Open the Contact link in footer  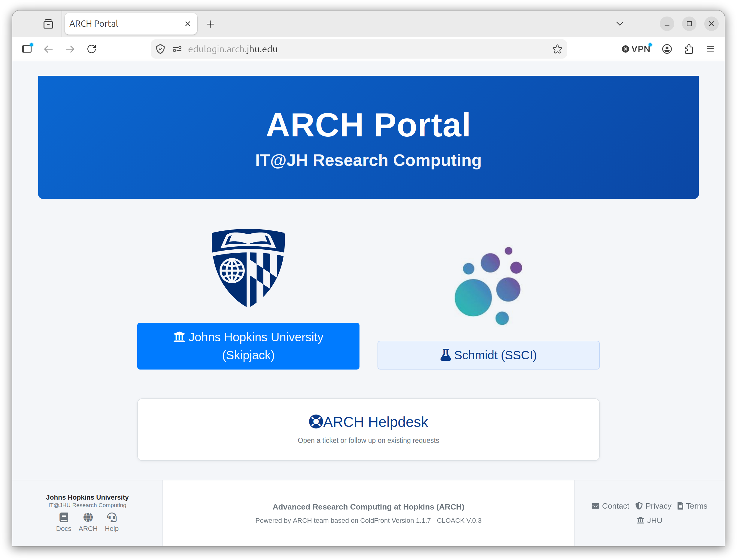(x=610, y=506)
